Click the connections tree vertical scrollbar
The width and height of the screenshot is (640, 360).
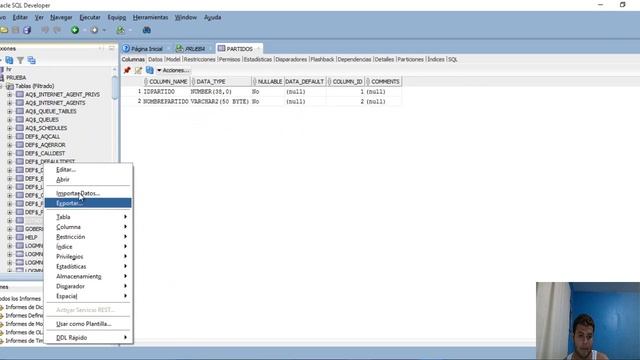[x=115, y=88]
